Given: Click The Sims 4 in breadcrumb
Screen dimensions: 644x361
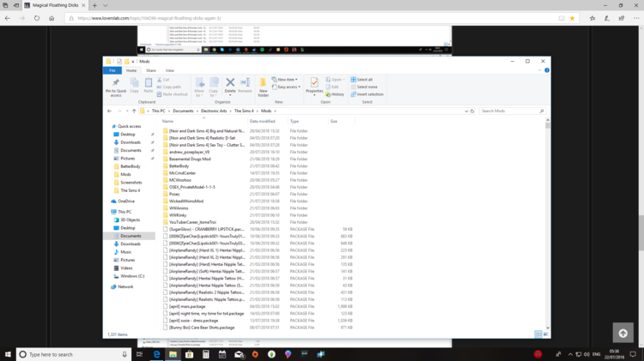Looking at the screenshot, I should coord(244,111).
